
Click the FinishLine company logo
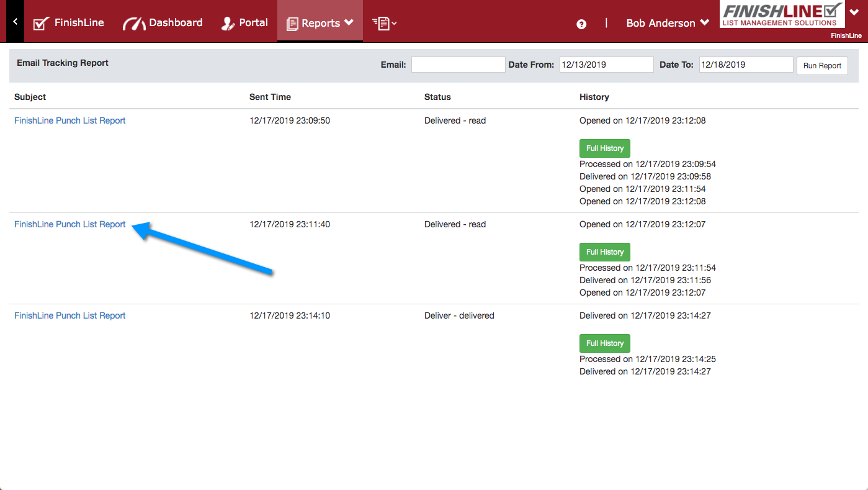coord(782,14)
